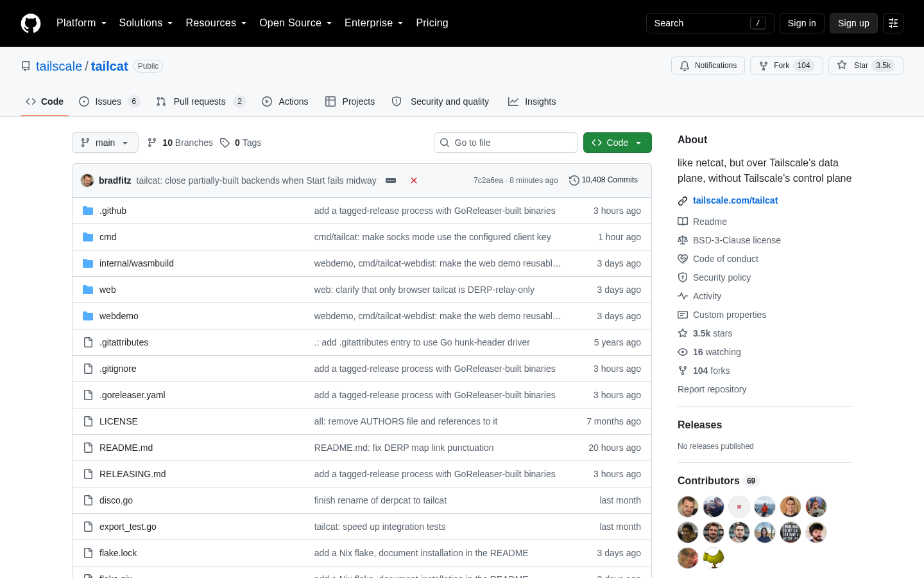Open the 10,408 Commits history
Viewport: 924px width, 578px height.
tap(603, 180)
